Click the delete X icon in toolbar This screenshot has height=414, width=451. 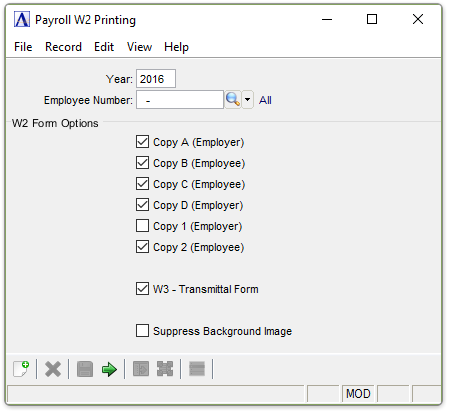point(53,369)
